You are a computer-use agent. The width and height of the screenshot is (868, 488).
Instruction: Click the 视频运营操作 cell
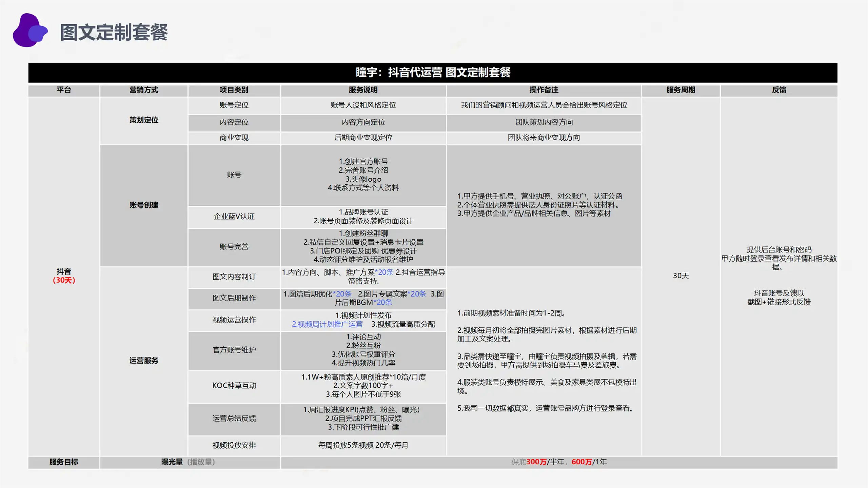click(234, 320)
